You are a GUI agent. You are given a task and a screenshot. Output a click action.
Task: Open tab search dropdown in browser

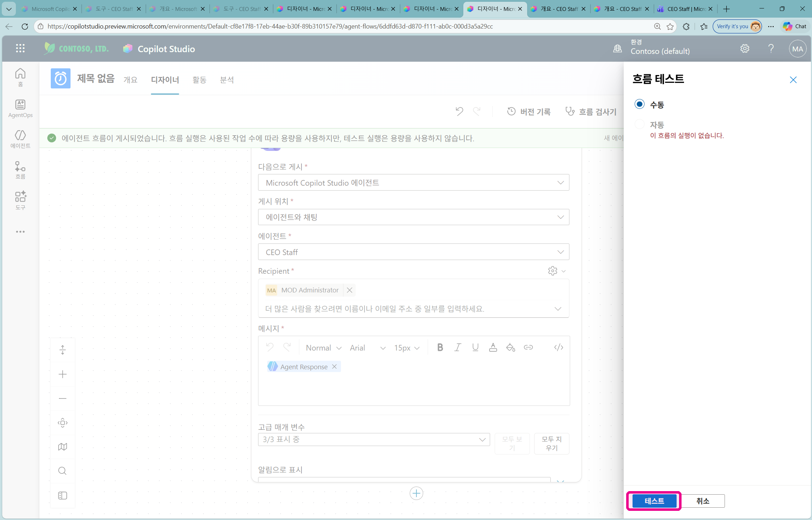pos(9,9)
